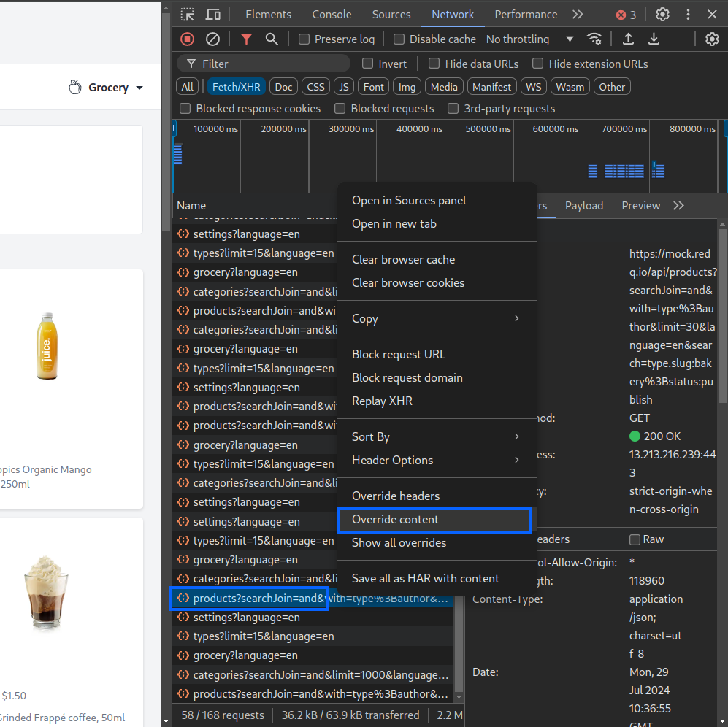Switch to the Console tab
Viewport: 728px width, 727px height.
pyautogui.click(x=332, y=15)
